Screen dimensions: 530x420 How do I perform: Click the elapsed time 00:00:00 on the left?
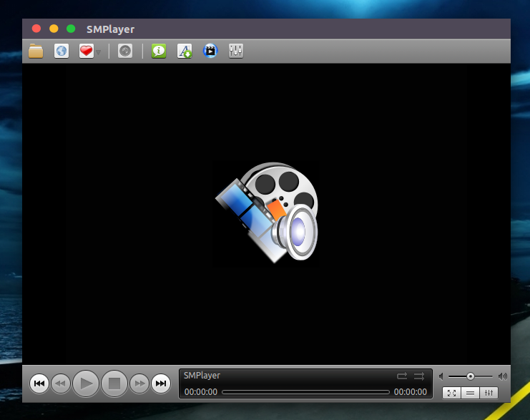(x=201, y=392)
